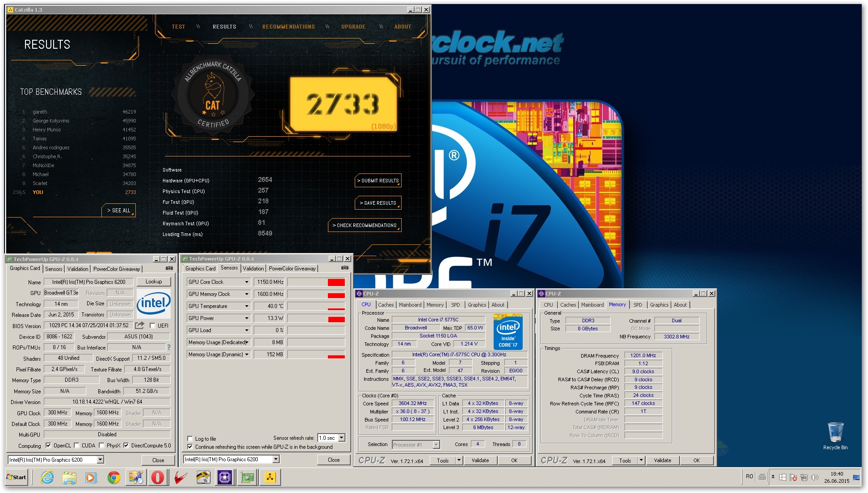Screen dimensions: 868x493
Task: Toggle Continue refreshing in background checkbox
Action: pyautogui.click(x=190, y=447)
